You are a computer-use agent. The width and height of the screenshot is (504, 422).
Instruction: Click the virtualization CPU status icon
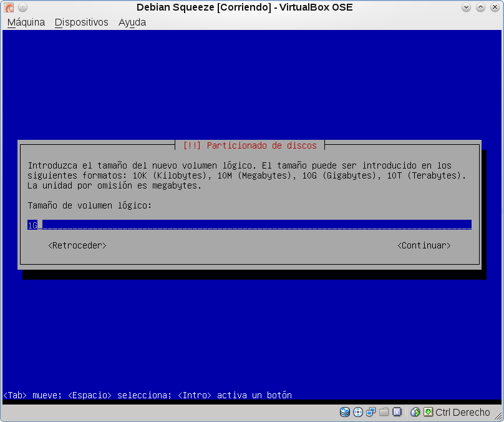(x=397, y=412)
